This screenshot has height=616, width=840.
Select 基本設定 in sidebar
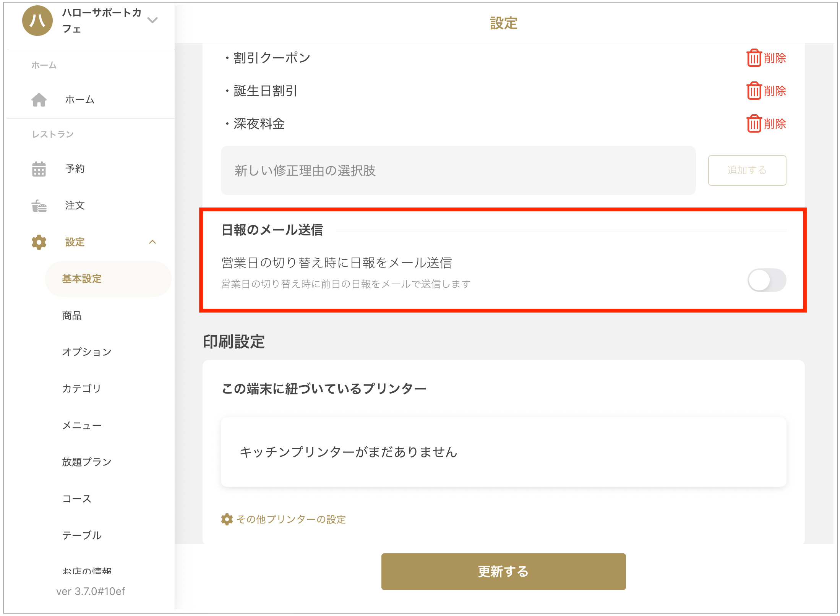[82, 279]
